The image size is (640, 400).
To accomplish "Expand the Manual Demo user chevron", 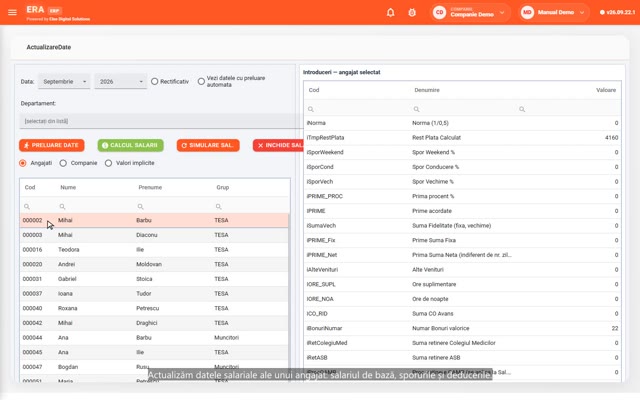I will (582, 13).
